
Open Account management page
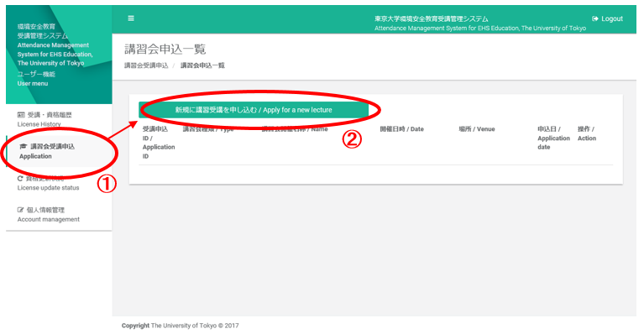click(49, 215)
